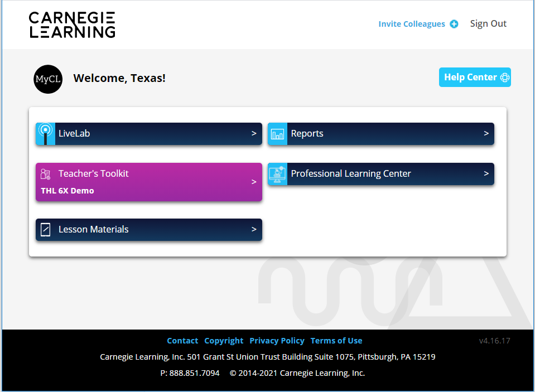Screen dimensions: 535x392
Task: Expand the Professional Learning Center chevron
Action: (486, 173)
